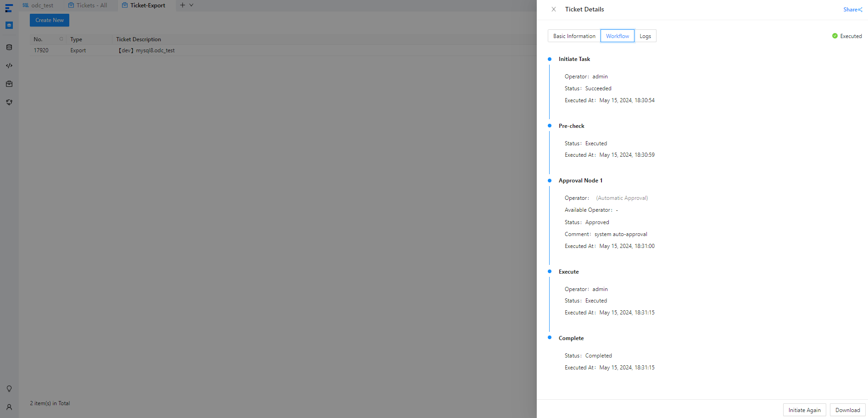The image size is (868, 418).
Task: Click the ODC logo icon in sidebar
Action: 9,8
